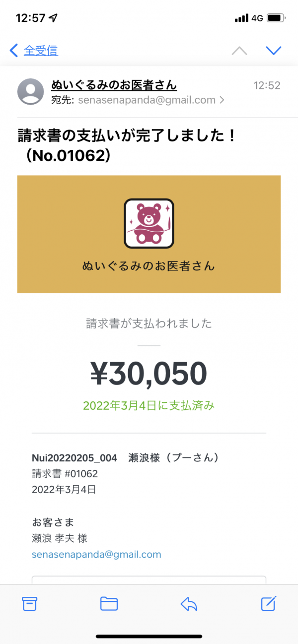Tap the sender avatar icon
Image resolution: width=298 pixels, height=644 pixels.
(x=30, y=91)
